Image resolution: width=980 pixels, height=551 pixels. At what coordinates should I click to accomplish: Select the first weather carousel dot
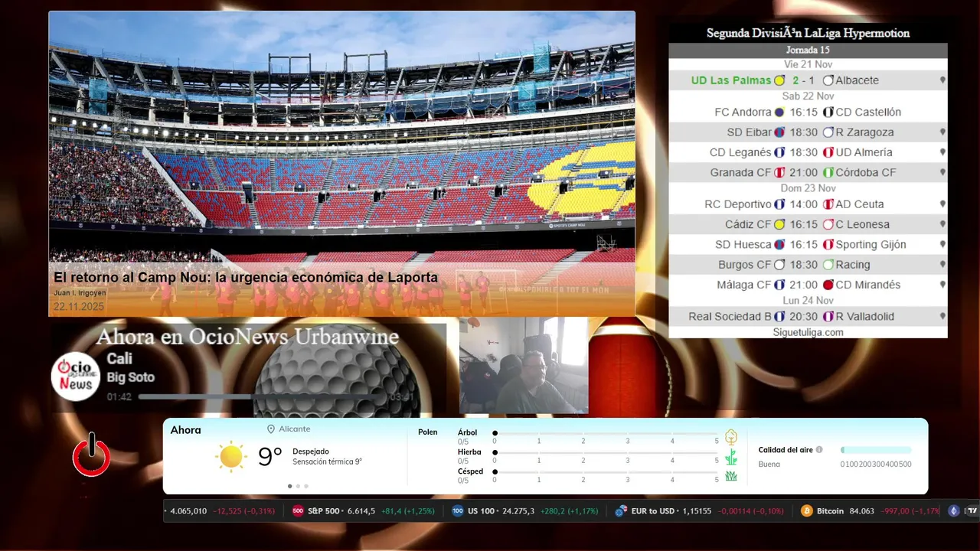click(289, 486)
